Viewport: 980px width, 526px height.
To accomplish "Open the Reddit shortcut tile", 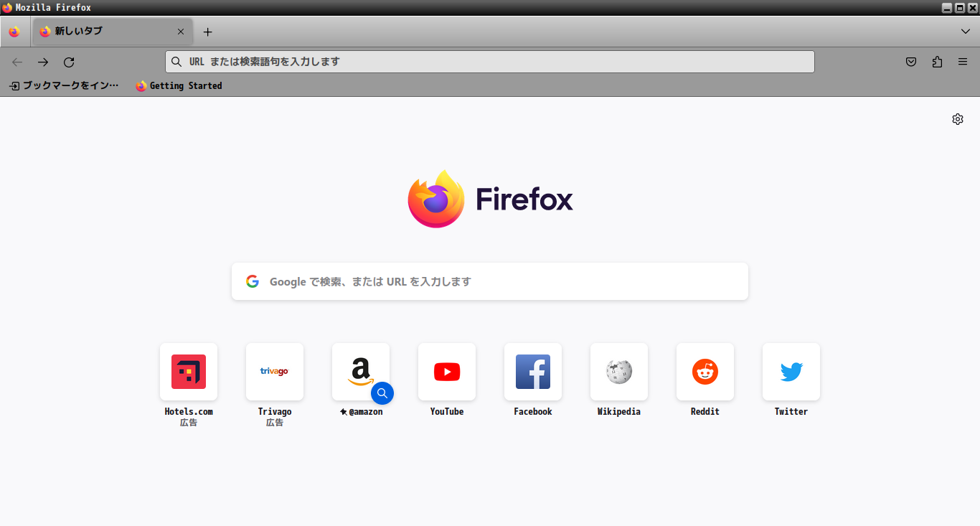I will pyautogui.click(x=705, y=372).
